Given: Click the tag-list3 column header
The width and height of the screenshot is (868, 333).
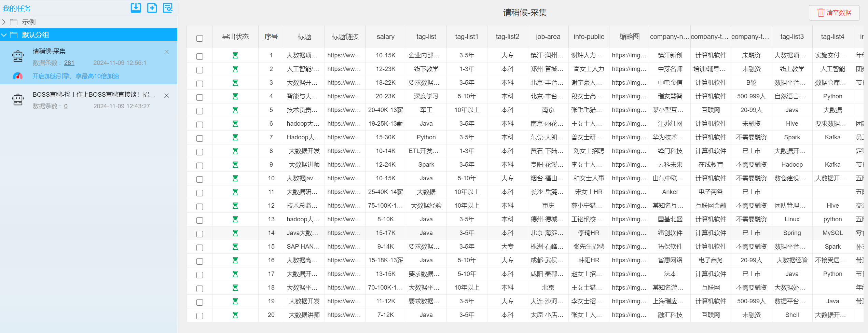Looking at the screenshot, I should tap(792, 37).
